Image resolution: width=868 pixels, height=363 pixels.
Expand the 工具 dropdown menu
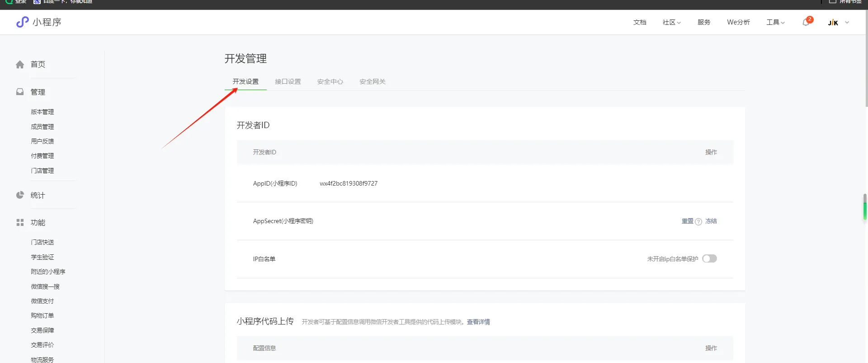point(775,22)
